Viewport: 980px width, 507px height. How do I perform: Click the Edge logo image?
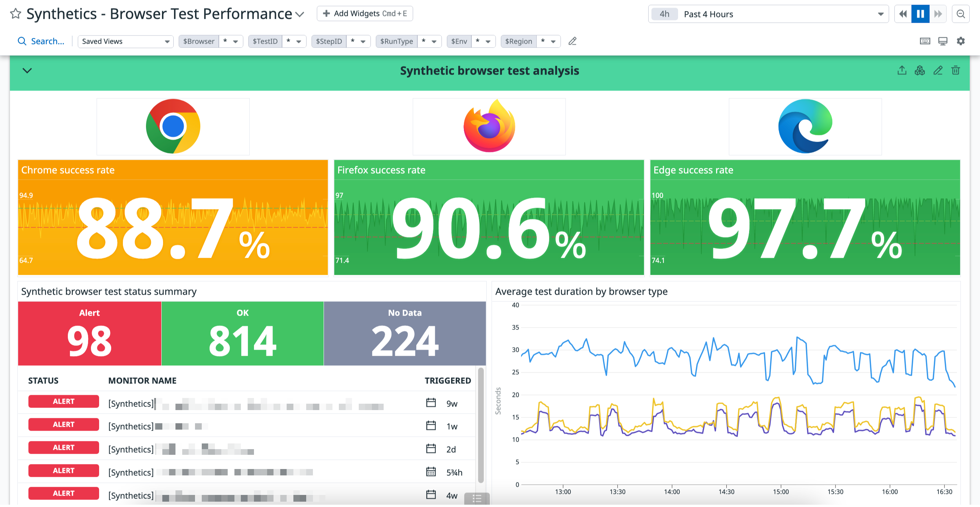coord(805,127)
